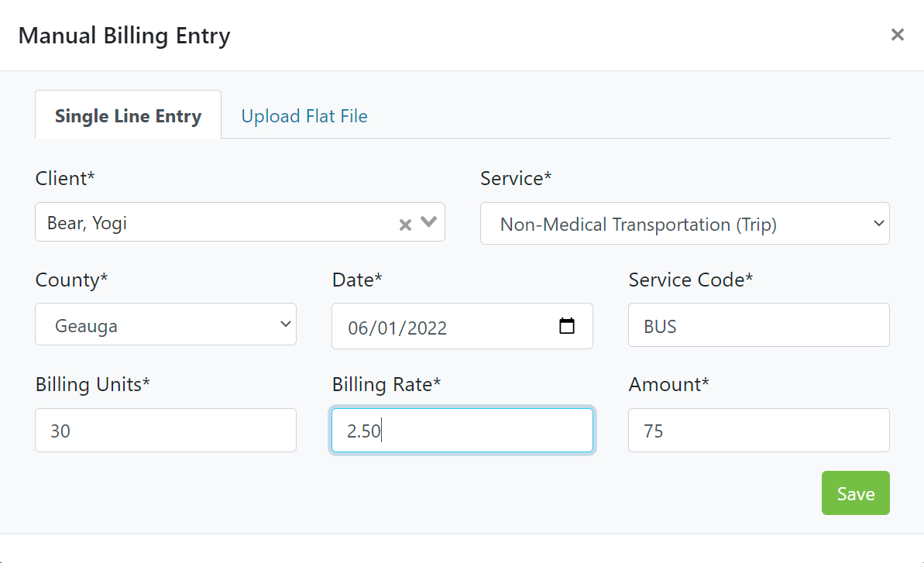Viewport: 924px width, 563px height.
Task: Click the Save button
Action: [855, 493]
